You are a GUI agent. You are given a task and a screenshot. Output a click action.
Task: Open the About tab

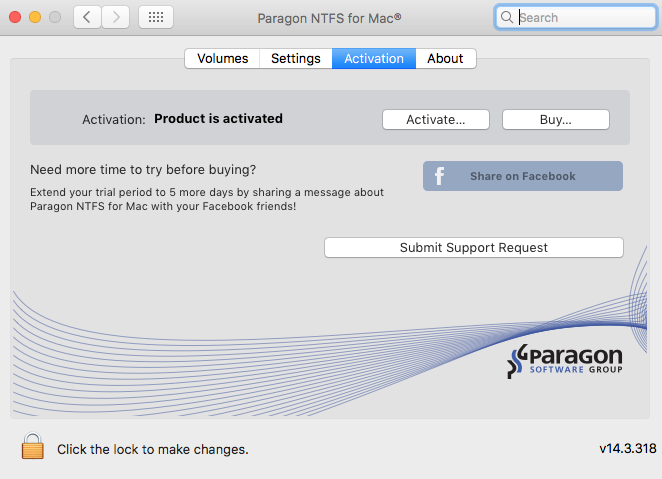(x=445, y=58)
